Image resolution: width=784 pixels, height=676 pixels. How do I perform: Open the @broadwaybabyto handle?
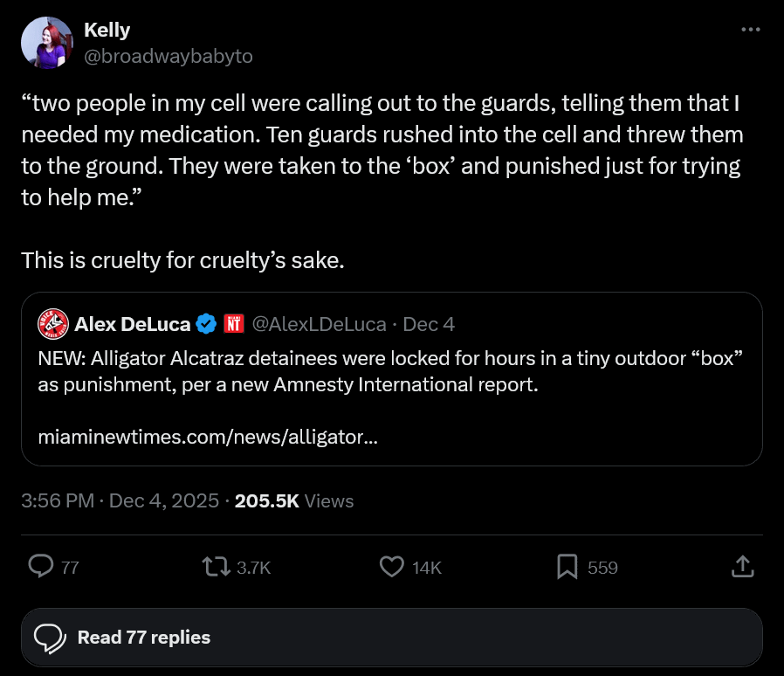168,56
